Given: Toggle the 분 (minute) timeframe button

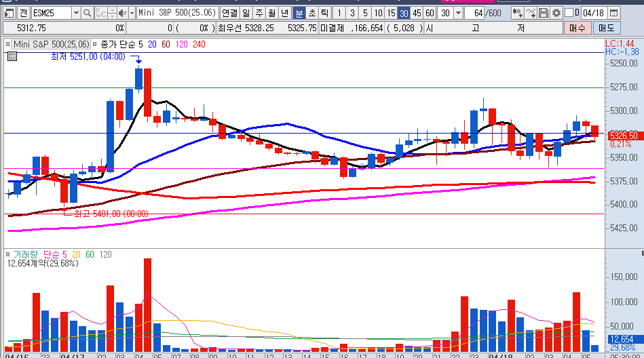Looking at the screenshot, I should [299, 13].
